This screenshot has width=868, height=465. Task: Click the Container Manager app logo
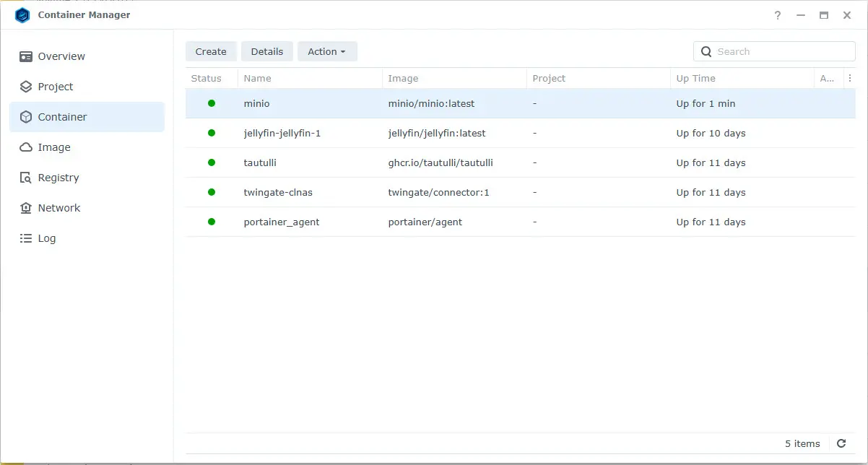[x=22, y=15]
